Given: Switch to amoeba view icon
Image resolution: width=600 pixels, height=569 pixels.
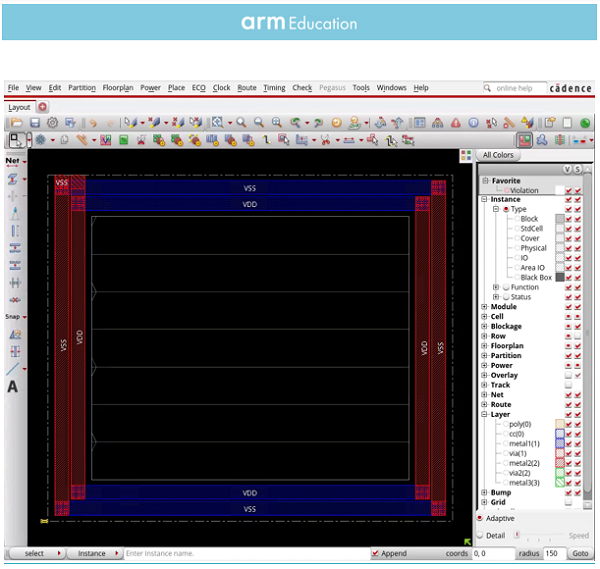Looking at the screenshot, I should point(542,140).
